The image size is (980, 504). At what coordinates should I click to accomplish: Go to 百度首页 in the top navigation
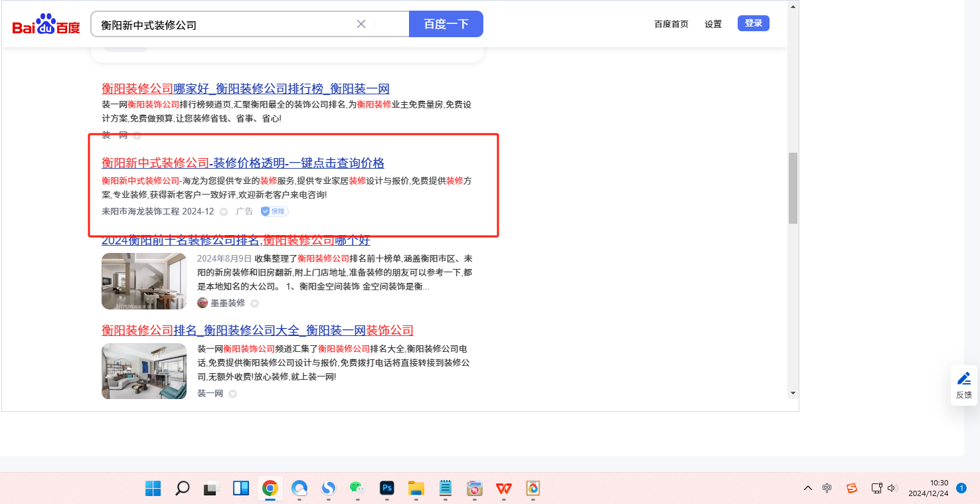pyautogui.click(x=671, y=24)
